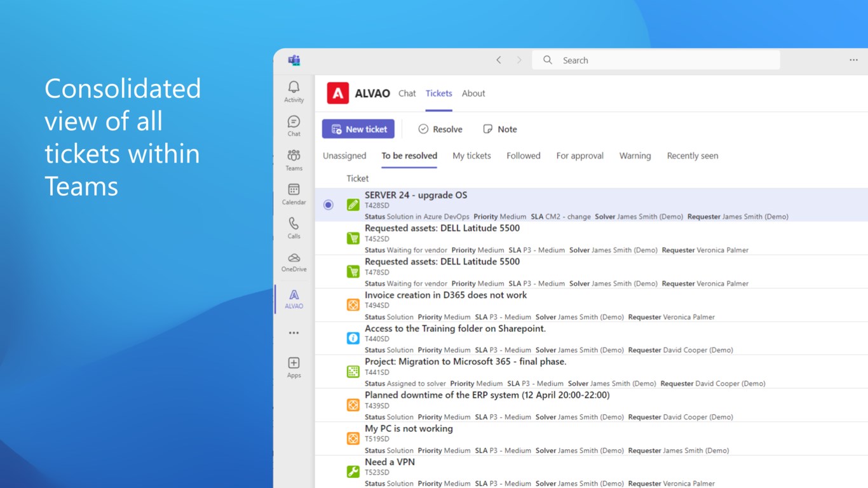Switch to the Warning tickets view
868x488 pixels.
coord(635,156)
